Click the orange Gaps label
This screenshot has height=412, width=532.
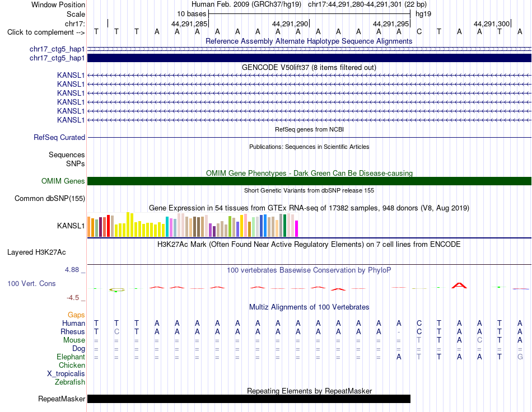76,315
